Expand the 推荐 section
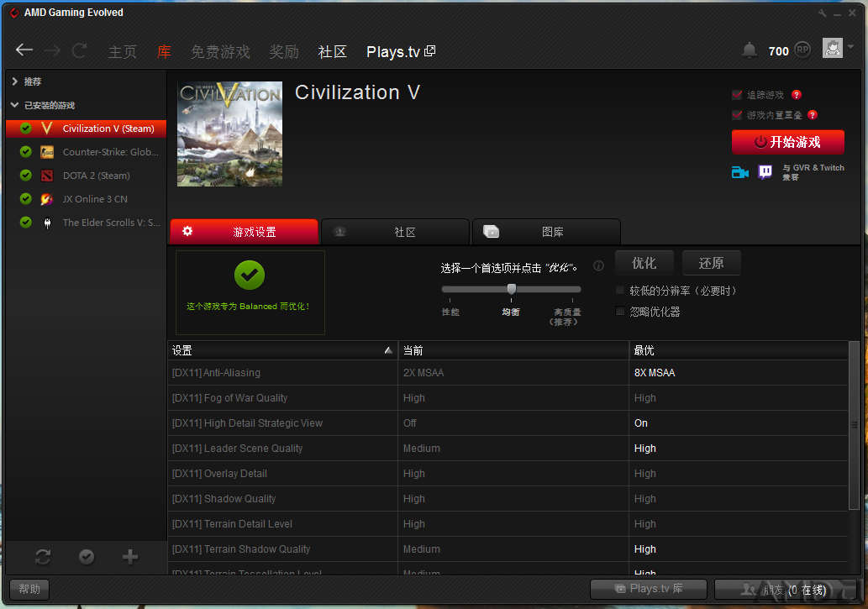 (x=15, y=81)
